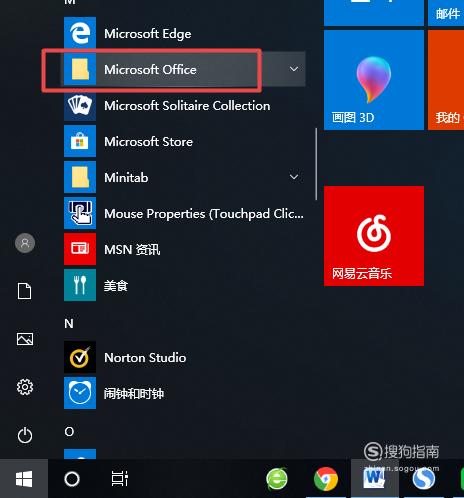464x498 pixels.
Task: Open the 闹钟和时钟 alarm clock icon
Action: point(80,393)
